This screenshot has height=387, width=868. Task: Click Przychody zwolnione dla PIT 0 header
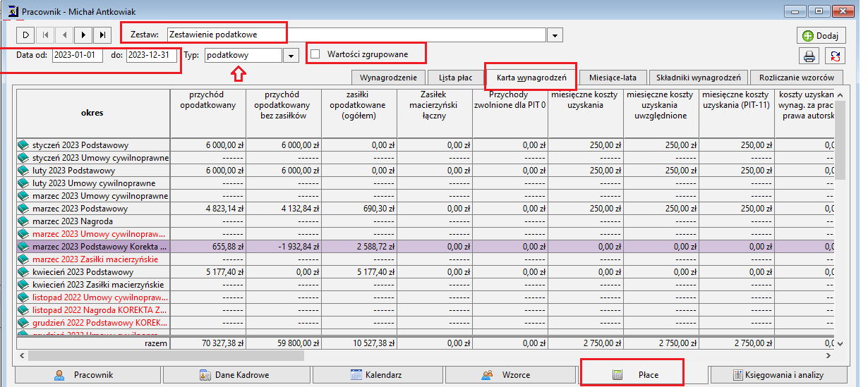(510, 113)
